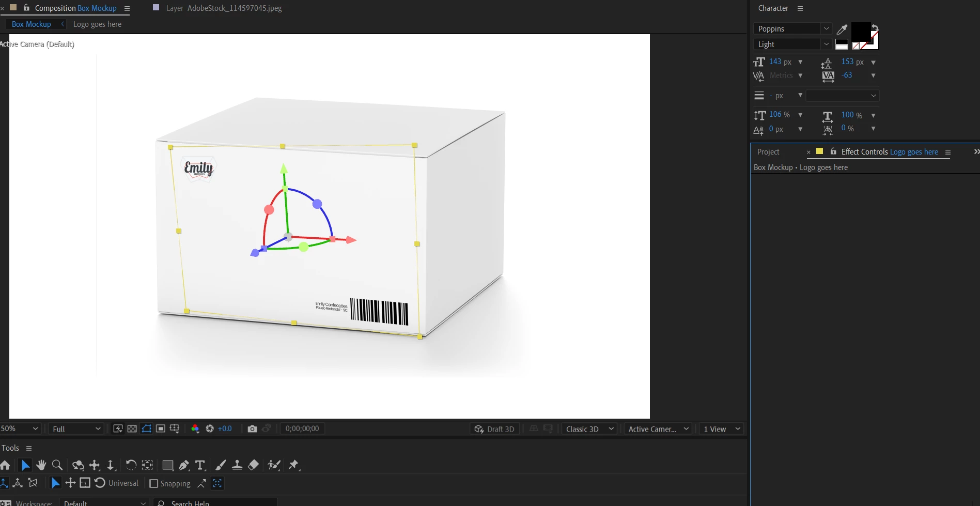This screenshot has width=980, height=506.
Task: Select the Puppet Pin tool
Action: [294, 465]
